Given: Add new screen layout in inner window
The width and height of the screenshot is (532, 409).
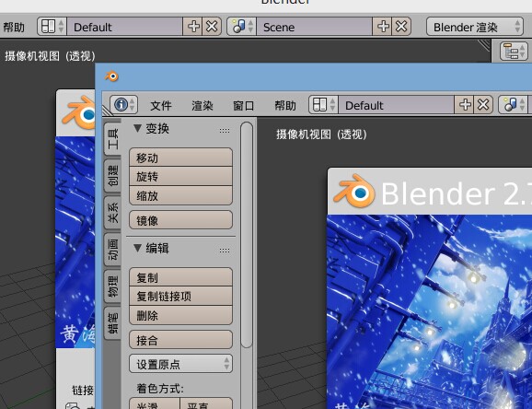Looking at the screenshot, I should coord(465,105).
